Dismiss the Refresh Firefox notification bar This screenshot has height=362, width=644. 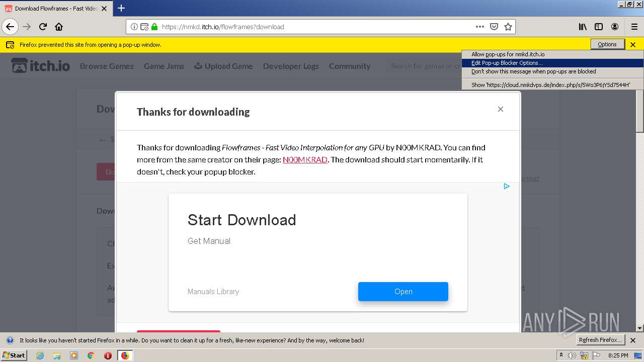pos(633,340)
